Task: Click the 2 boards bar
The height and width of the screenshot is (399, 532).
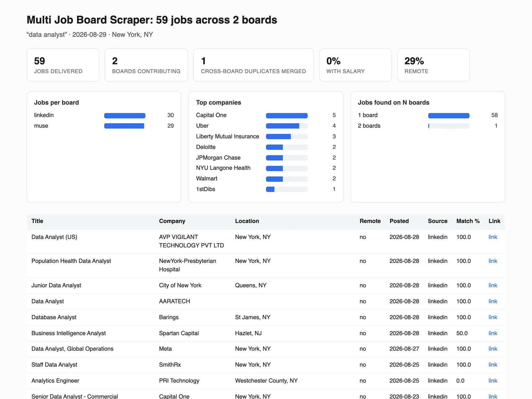Action: pos(449,126)
